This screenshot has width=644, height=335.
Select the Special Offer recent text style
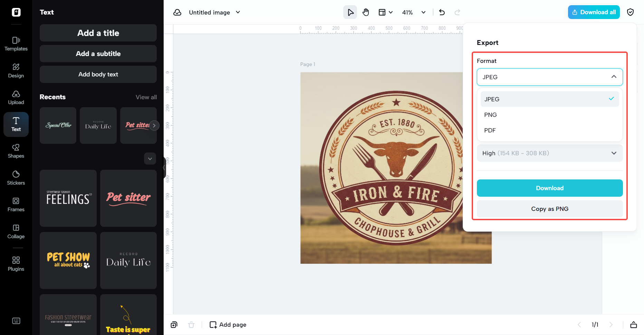click(x=58, y=125)
